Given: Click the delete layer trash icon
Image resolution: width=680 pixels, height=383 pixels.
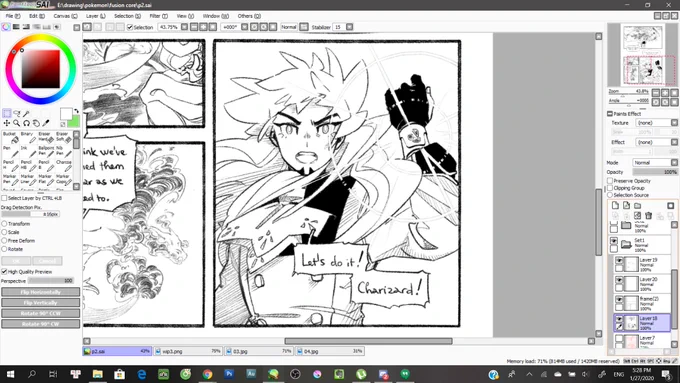Looking at the screenshot, I should click(x=648, y=216).
